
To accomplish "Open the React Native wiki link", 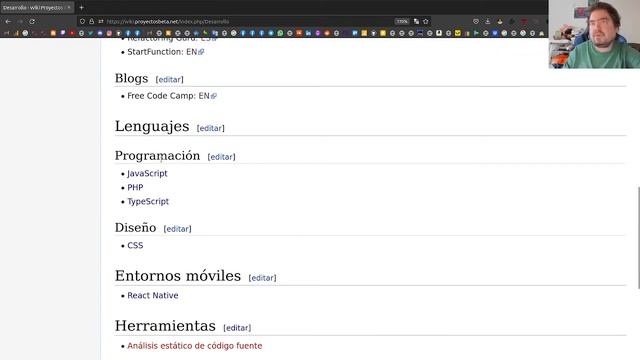I will click(x=153, y=295).
